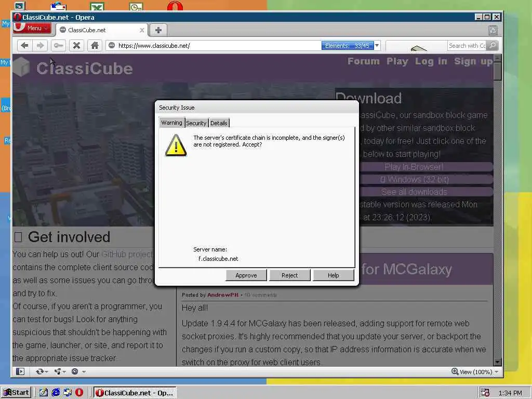Open the Opera Turbo status bar icon
532x399 pixels.
(x=75, y=371)
